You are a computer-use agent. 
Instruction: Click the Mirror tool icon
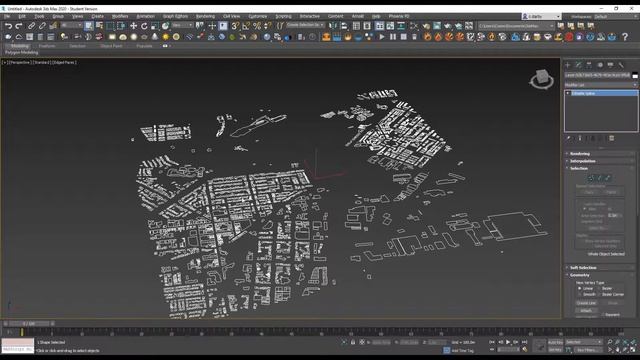pyautogui.click(x=333, y=26)
